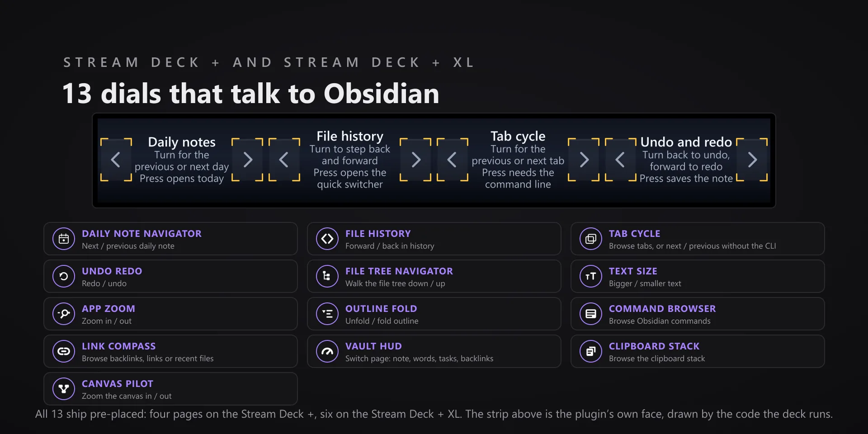
Task: Open the CANVAS PILOT card title
Action: pos(118,384)
